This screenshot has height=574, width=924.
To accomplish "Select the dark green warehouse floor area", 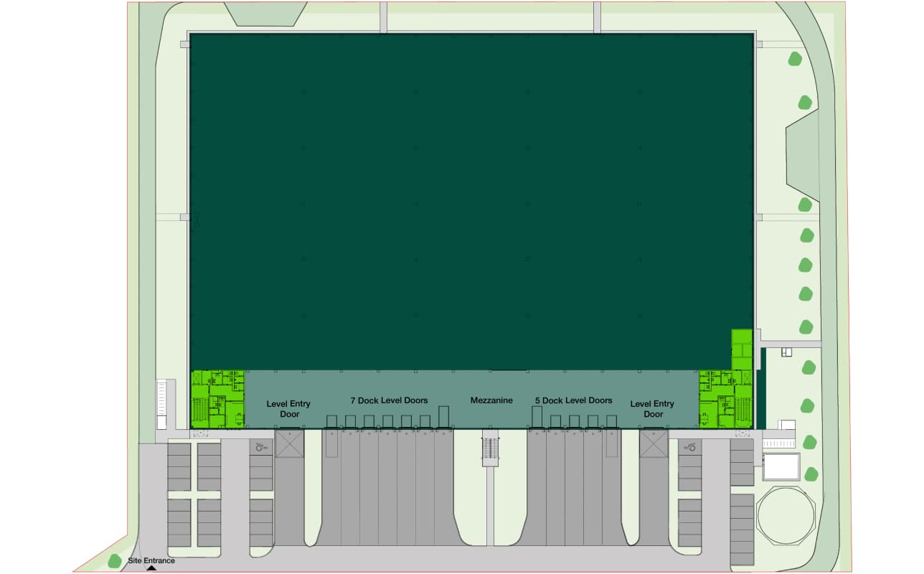I will point(471,202).
